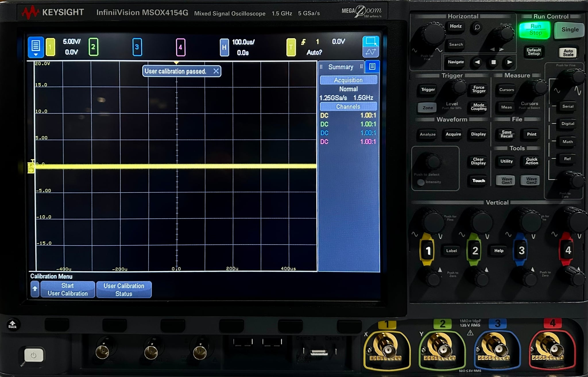Viewport: 588px width, 377px height.
Task: Hit the Navigate button
Action: tap(456, 62)
